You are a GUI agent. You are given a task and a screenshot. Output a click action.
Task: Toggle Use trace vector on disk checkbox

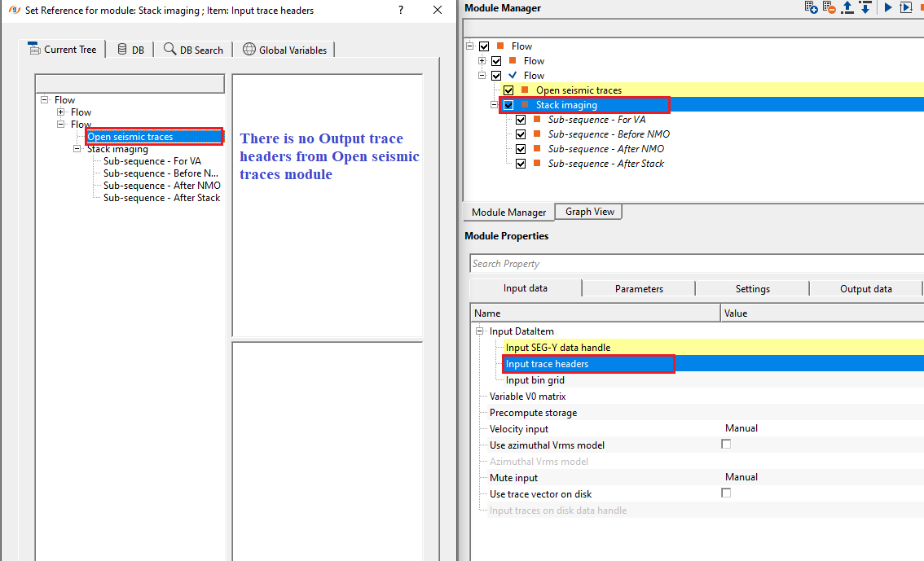coord(726,493)
